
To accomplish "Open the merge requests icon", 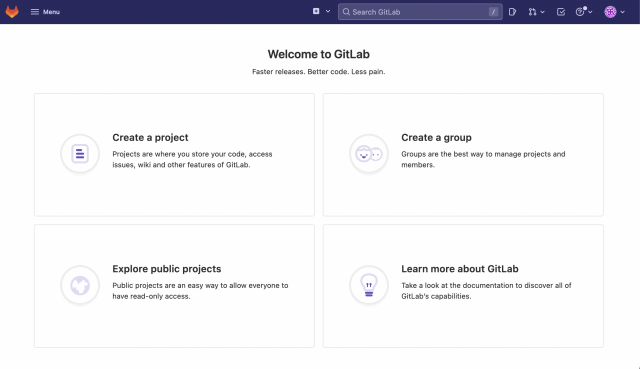I will pos(532,12).
